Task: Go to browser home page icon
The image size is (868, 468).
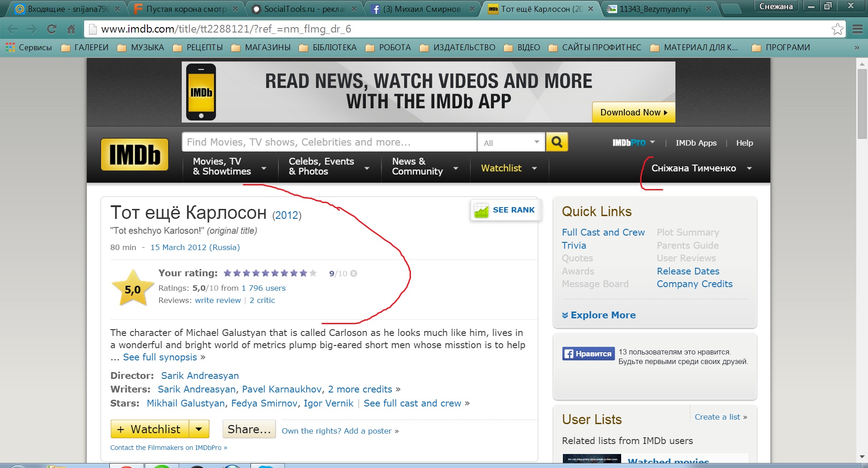Action: 71,29
